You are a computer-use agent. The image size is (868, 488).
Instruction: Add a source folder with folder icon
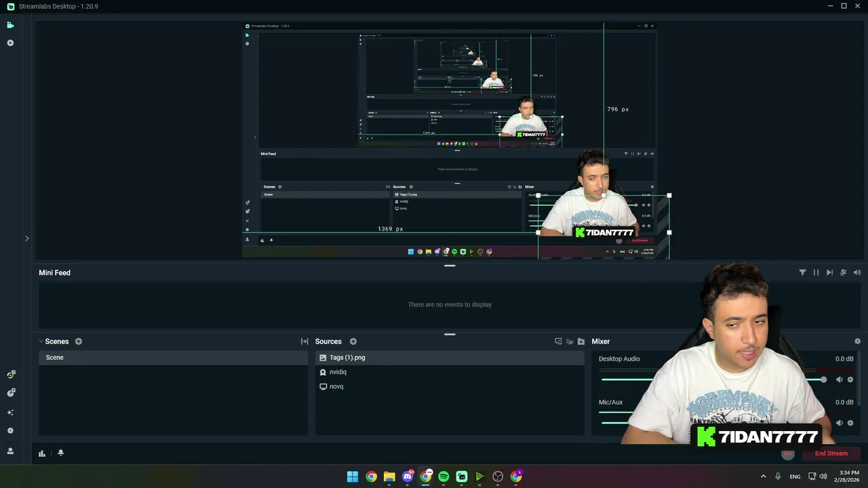click(x=581, y=342)
